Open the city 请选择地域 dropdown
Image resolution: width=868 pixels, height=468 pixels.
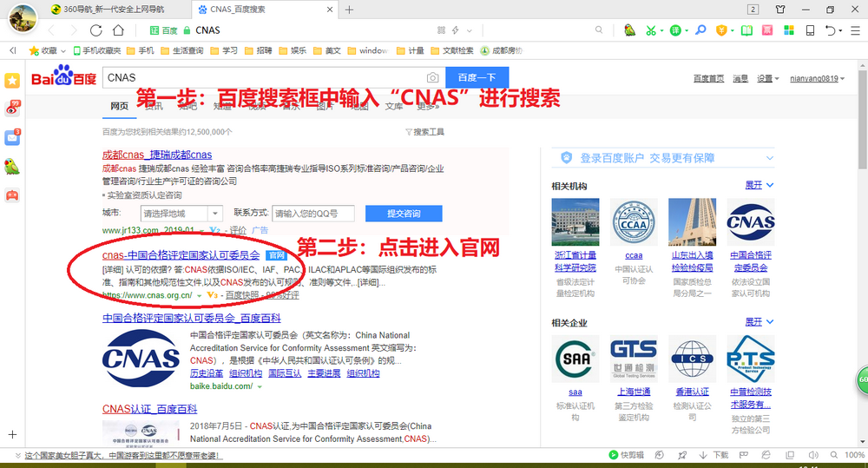tap(181, 214)
